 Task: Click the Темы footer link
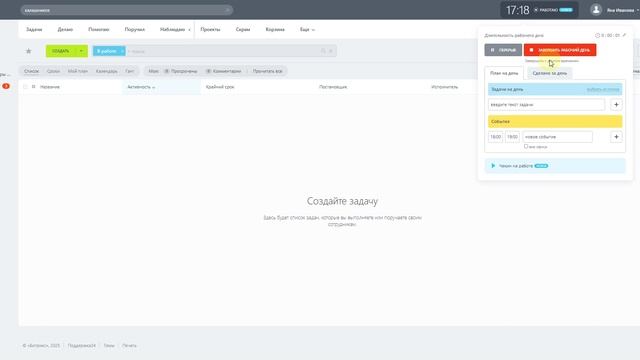[x=109, y=345]
